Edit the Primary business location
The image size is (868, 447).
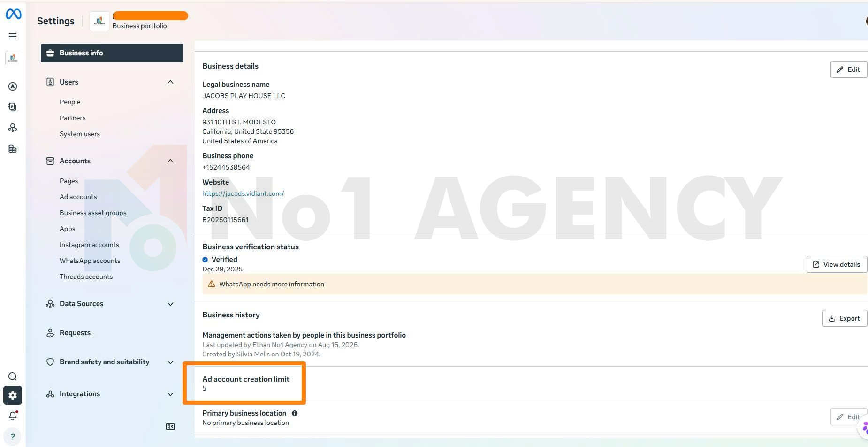click(x=848, y=417)
